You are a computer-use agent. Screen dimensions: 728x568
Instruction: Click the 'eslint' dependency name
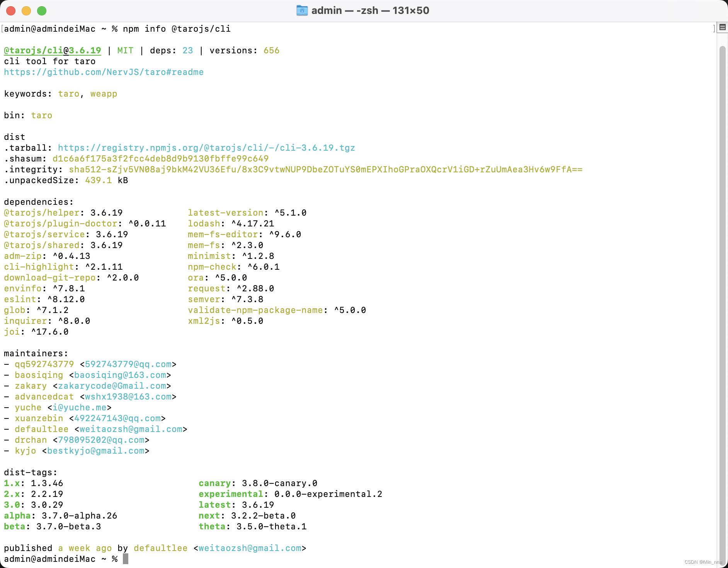coord(20,299)
